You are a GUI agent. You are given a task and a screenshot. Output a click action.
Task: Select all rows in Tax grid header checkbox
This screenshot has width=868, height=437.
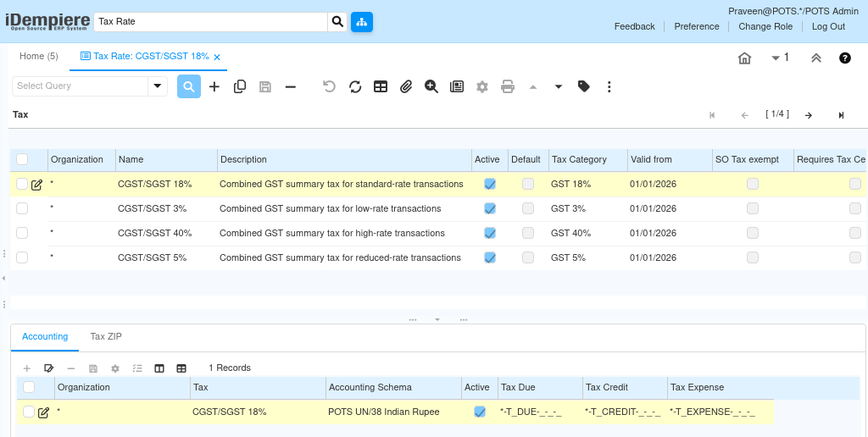coord(21,159)
